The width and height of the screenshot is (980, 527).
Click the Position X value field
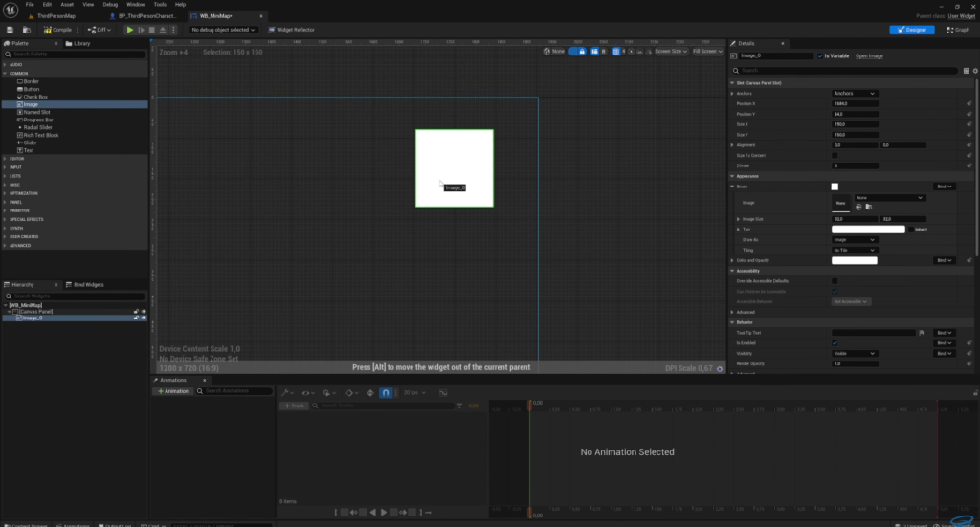[x=855, y=103]
